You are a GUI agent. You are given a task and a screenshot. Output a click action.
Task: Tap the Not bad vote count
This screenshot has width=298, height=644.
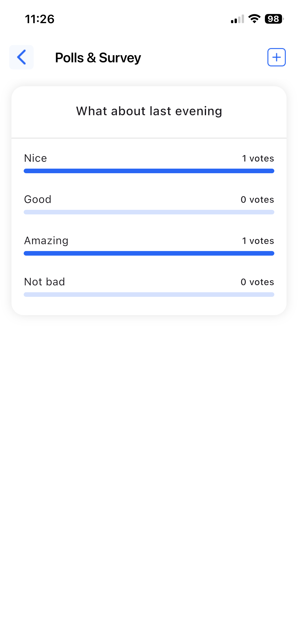[x=257, y=282]
